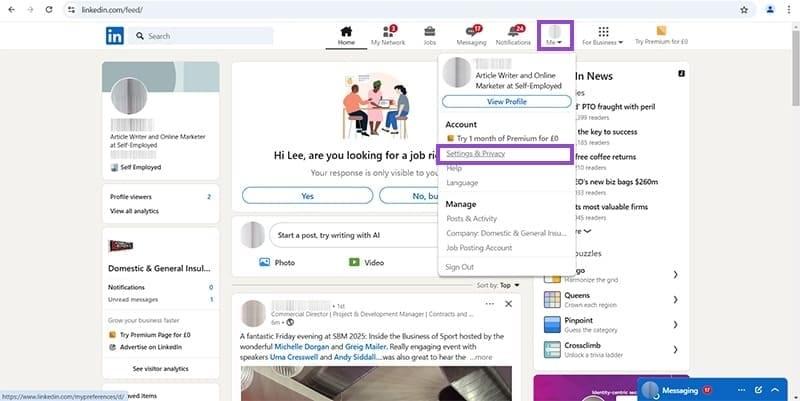Open the post's three-dot options menu
This screenshot has width=800, height=401.
tap(490, 304)
